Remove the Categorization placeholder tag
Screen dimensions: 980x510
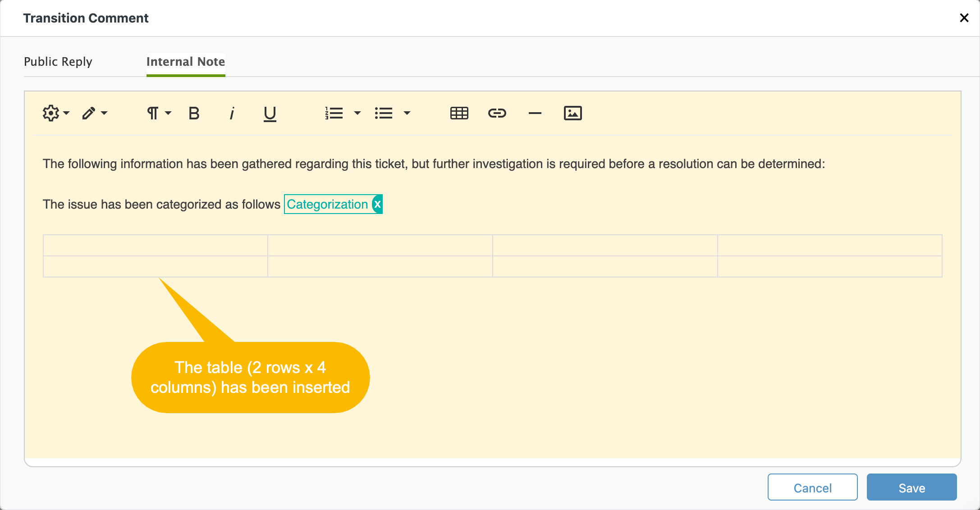coord(377,204)
